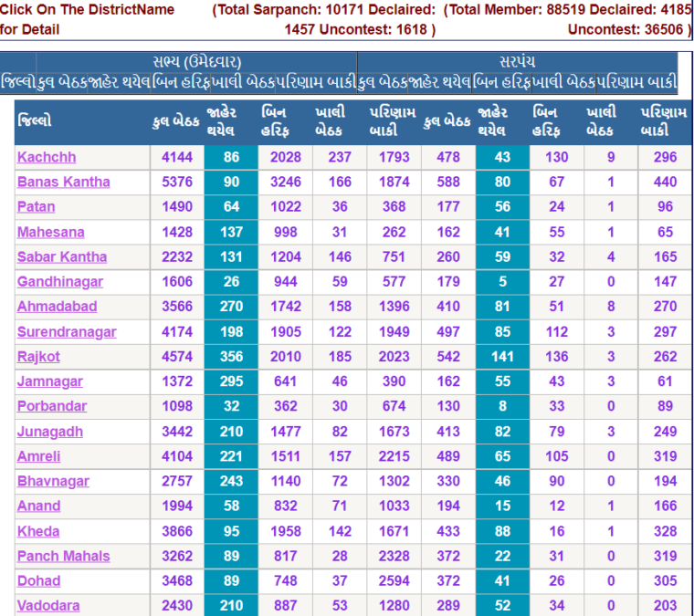Select Bhavnagar total seats value 2757
This screenshot has height=616, width=694.
point(177,481)
